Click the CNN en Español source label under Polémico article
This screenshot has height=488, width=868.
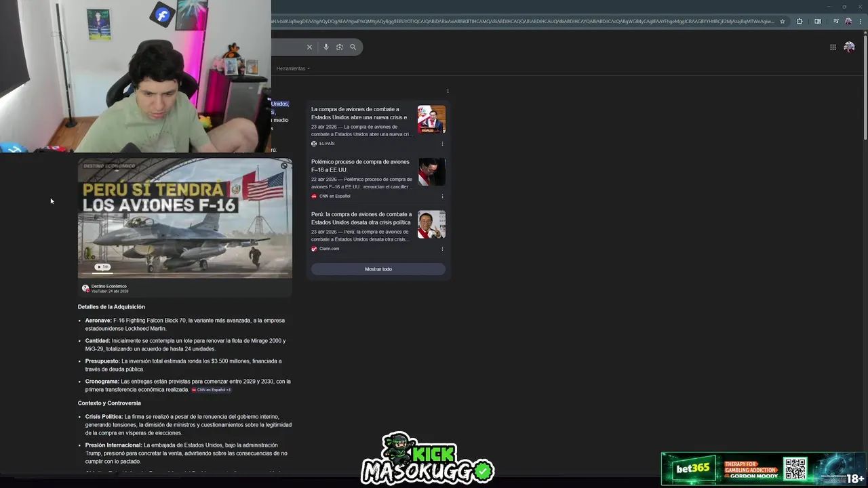(x=334, y=197)
